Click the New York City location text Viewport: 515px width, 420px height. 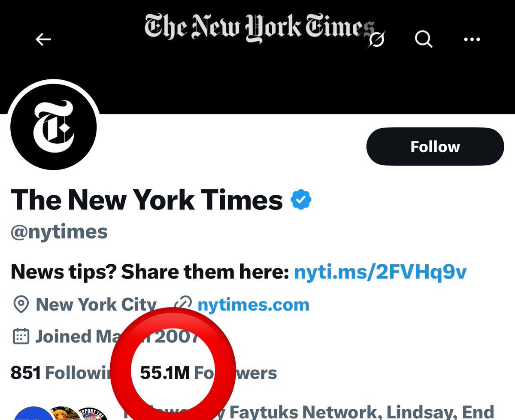click(x=96, y=305)
